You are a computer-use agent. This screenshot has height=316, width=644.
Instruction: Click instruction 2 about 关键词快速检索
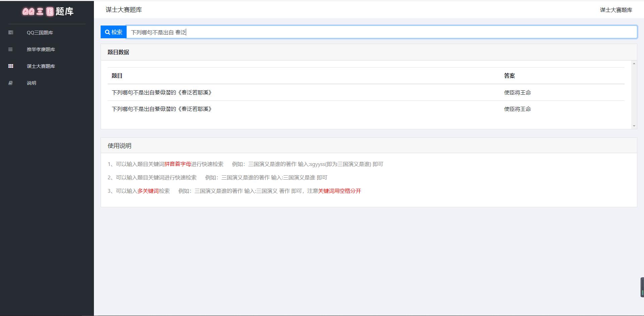(217, 177)
